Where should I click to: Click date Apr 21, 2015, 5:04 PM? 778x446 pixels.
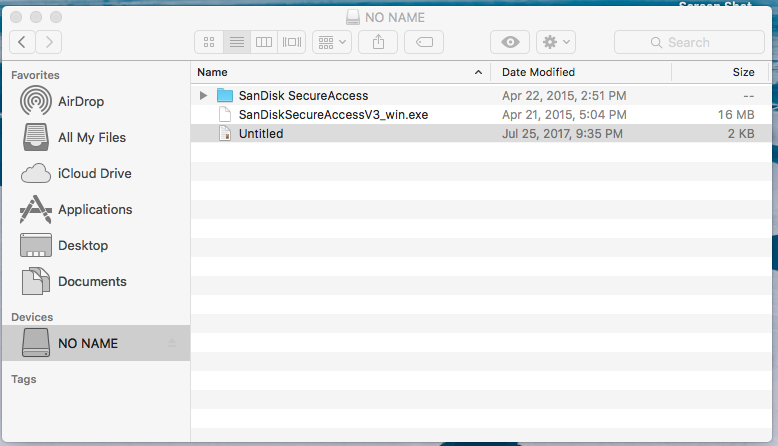[564, 115]
